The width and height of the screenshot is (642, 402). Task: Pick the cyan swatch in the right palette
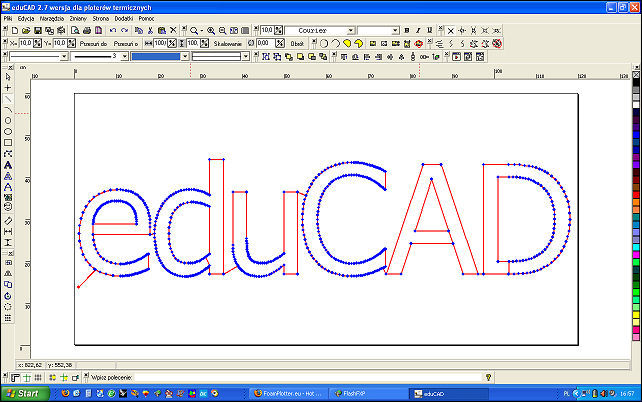click(x=636, y=247)
